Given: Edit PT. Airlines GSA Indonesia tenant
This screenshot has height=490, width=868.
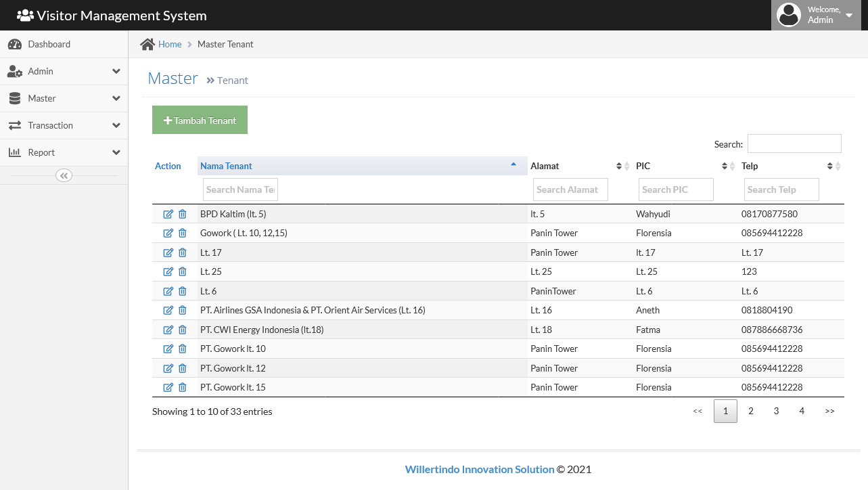Looking at the screenshot, I should 168,310.
